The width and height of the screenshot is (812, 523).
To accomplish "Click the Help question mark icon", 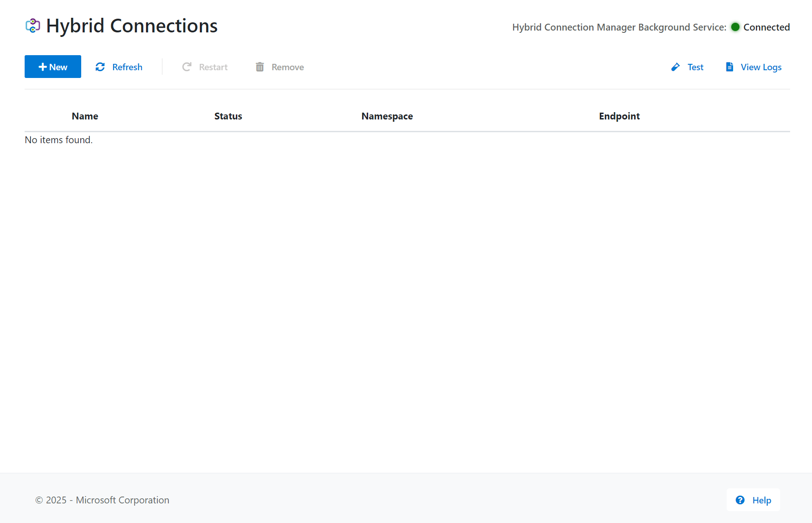I will coord(740,500).
